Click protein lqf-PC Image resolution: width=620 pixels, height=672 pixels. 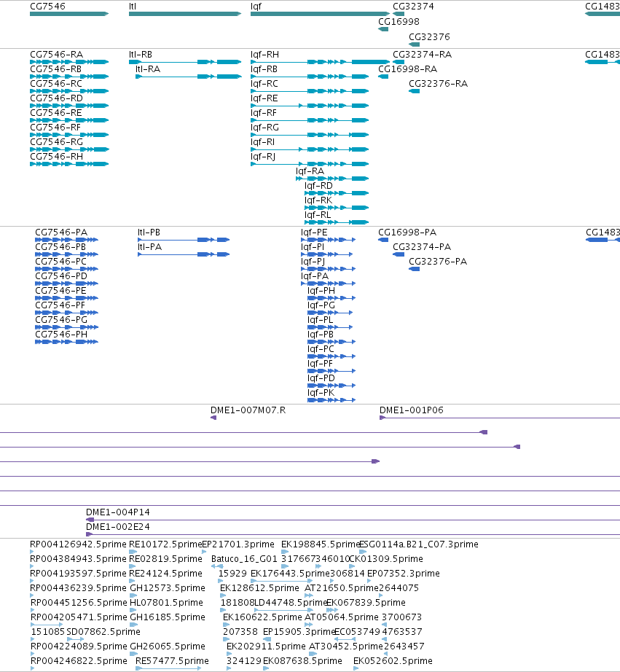click(321, 349)
